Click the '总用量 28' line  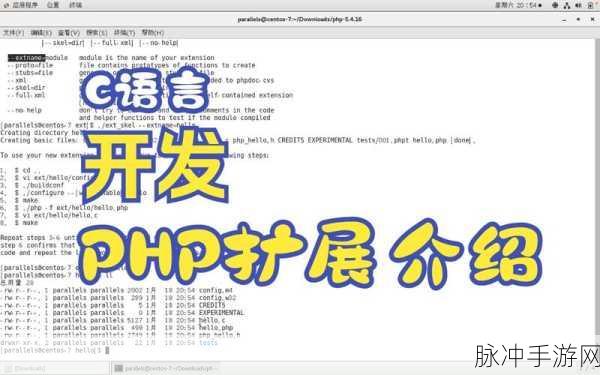(x=17, y=283)
